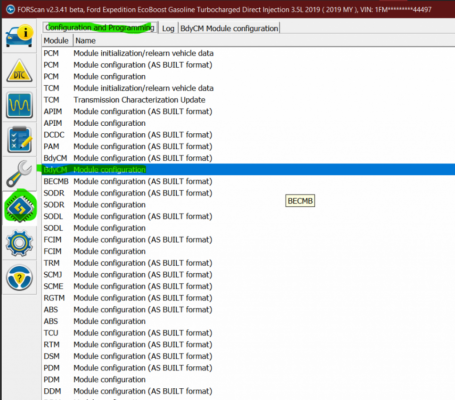
Task: Select SCMJ Module configuration (AS BUILT format)
Action: point(248,275)
